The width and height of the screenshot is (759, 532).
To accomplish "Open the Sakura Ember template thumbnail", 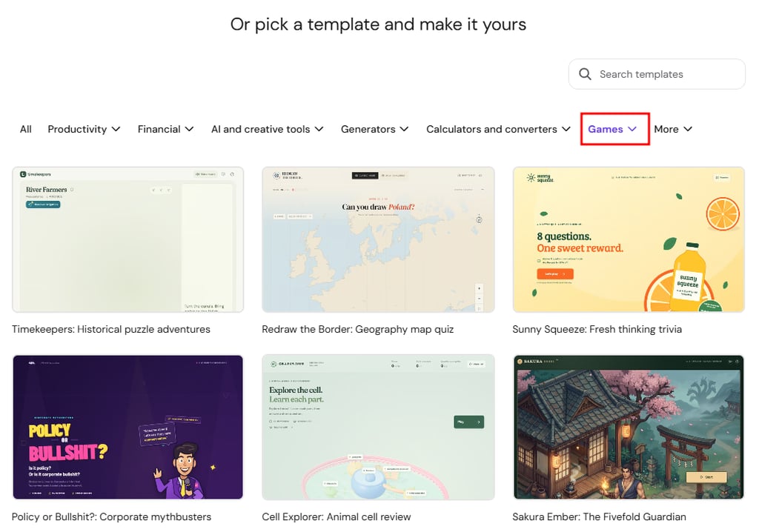I will [x=629, y=427].
